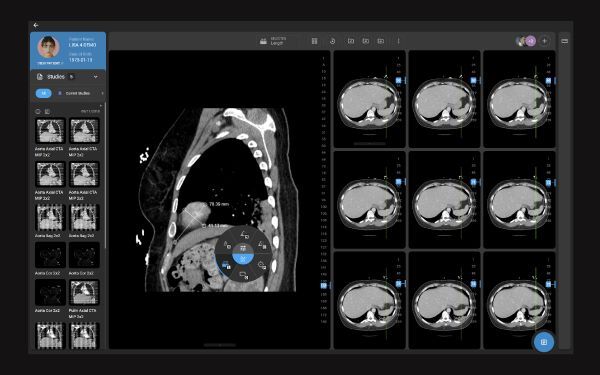
Task: Open first-row right Aorta Axial CTA MIP thumbnail
Action: click(84, 131)
